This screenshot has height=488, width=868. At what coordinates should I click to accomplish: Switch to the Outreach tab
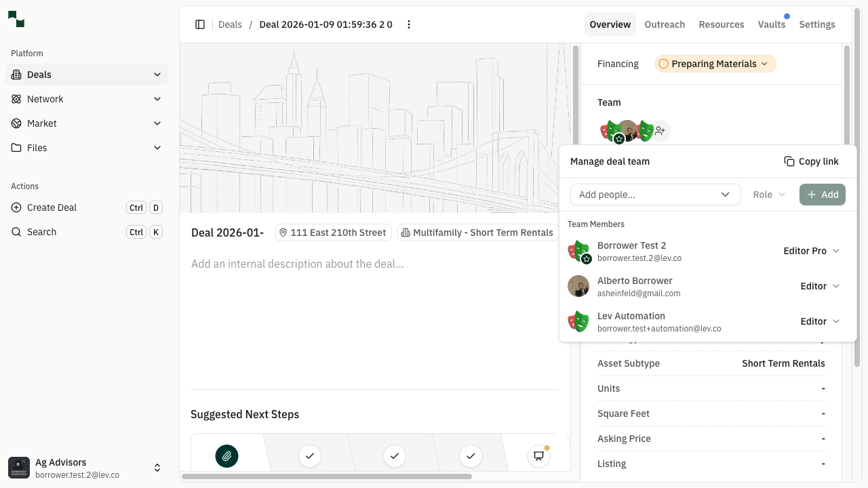(665, 24)
